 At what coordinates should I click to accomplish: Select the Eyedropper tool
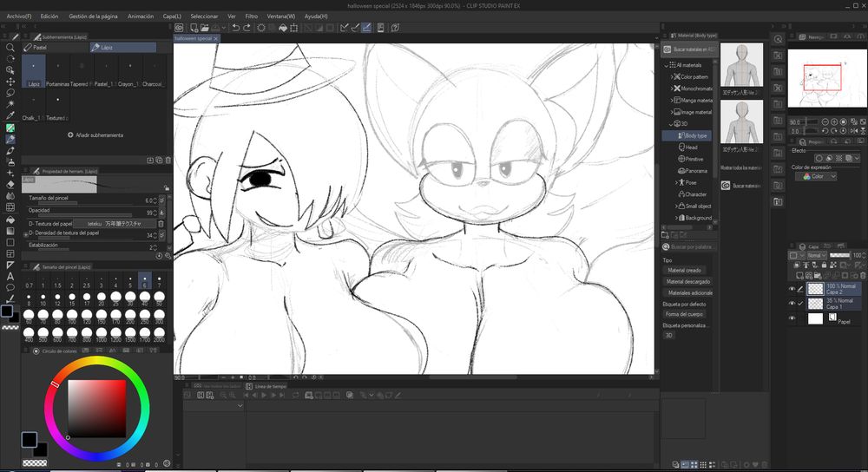coord(10,115)
